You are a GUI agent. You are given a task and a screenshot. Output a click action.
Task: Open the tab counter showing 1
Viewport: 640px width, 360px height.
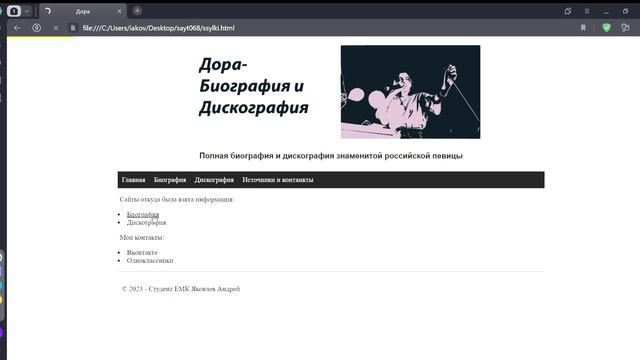coord(13,11)
